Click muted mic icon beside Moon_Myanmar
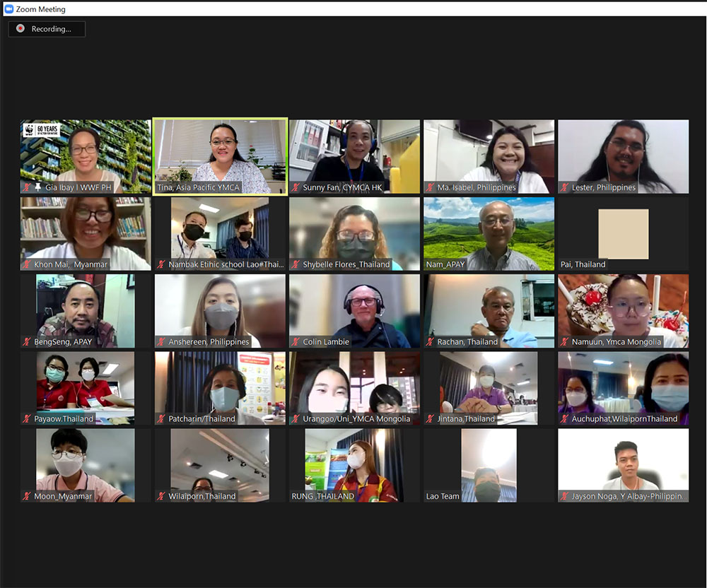This screenshot has width=707, height=588. coord(27,496)
